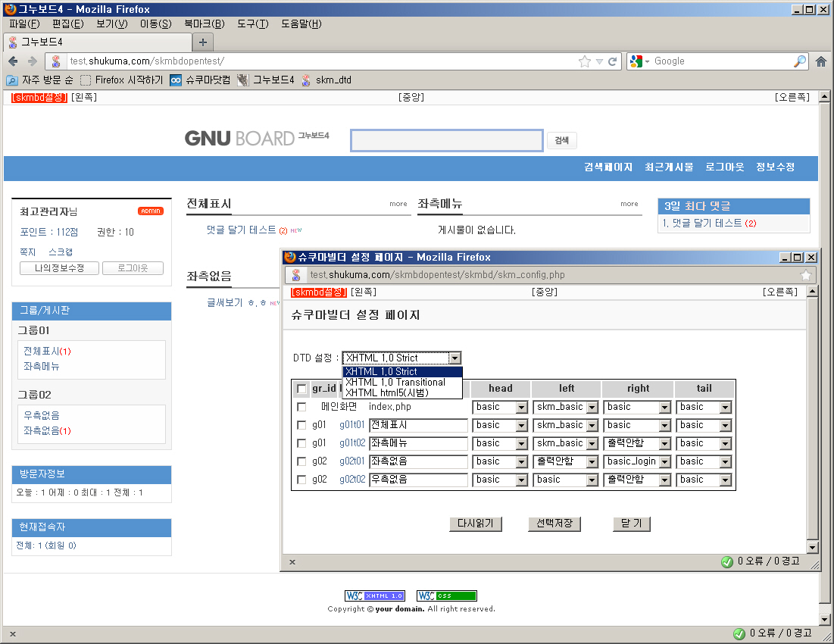Select XHTML 1.0 Transitional from DTD list

395,383
